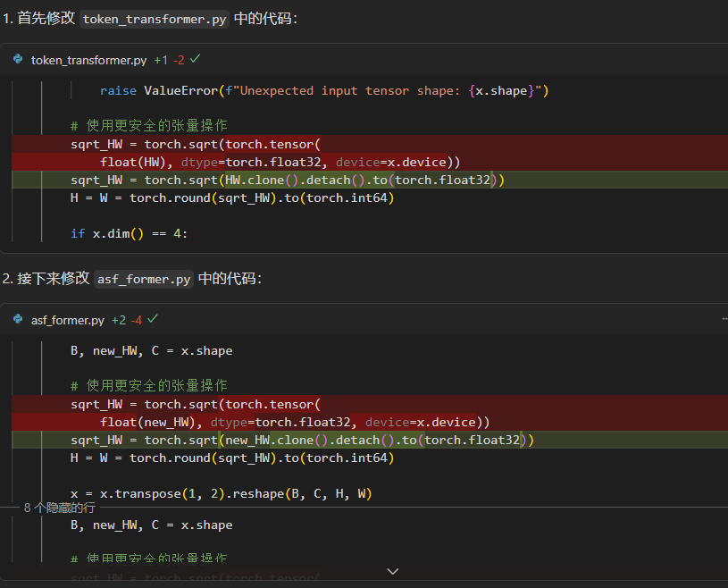This screenshot has height=588, width=728.
Task: Open the asf_former.py file header link
Action: coord(68,320)
